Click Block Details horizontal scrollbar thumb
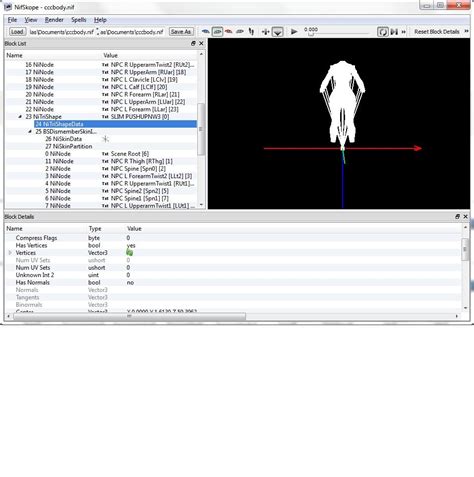Screen dimensions: 474x477 129,316
